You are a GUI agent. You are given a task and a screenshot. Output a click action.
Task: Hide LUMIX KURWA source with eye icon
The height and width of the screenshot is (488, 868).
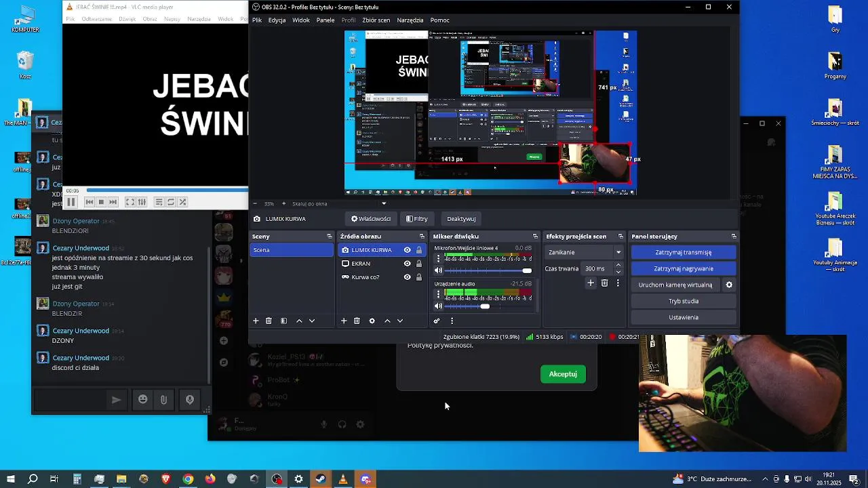(x=407, y=250)
